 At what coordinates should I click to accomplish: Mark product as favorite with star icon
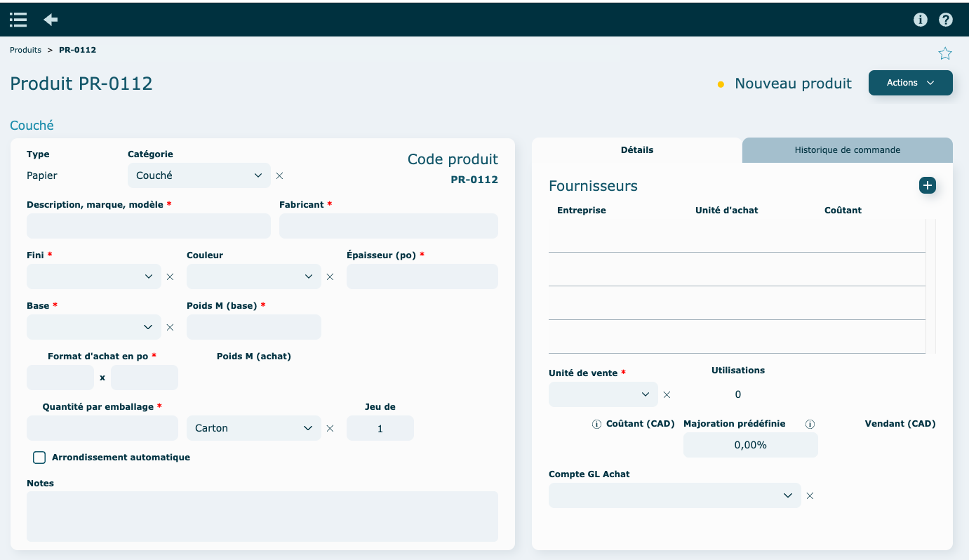coord(945,53)
